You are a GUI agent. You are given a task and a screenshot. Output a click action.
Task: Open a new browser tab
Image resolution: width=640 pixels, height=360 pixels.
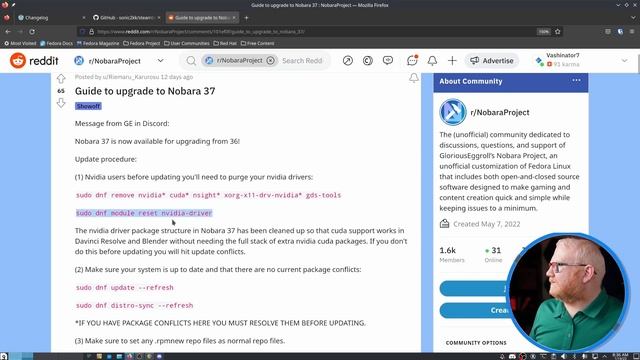pos(246,18)
